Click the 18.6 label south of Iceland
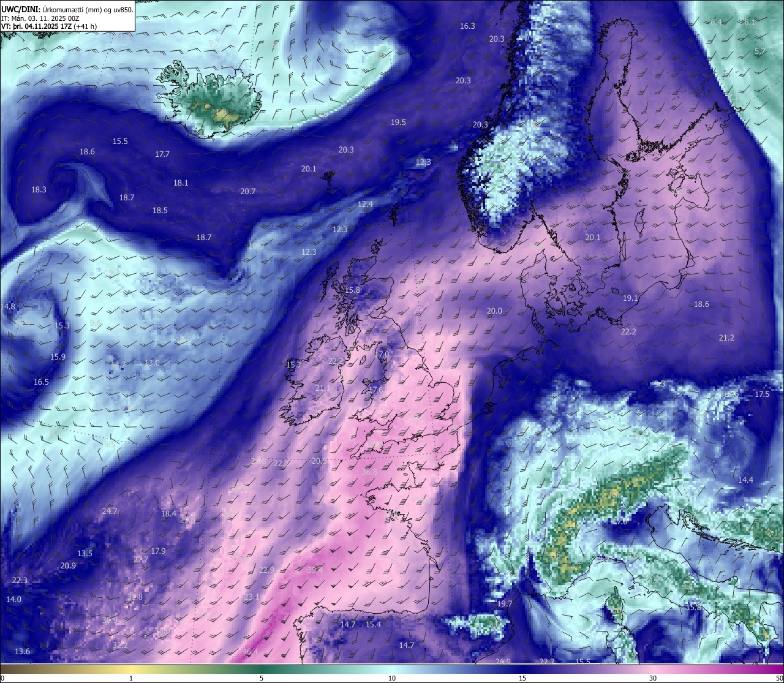Viewport: 784px width, 683px height. [87, 152]
